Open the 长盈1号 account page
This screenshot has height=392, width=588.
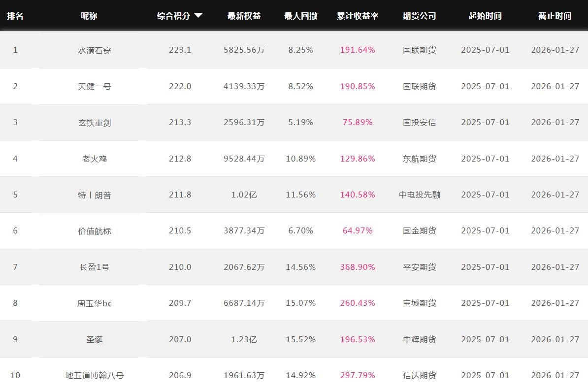95,267
